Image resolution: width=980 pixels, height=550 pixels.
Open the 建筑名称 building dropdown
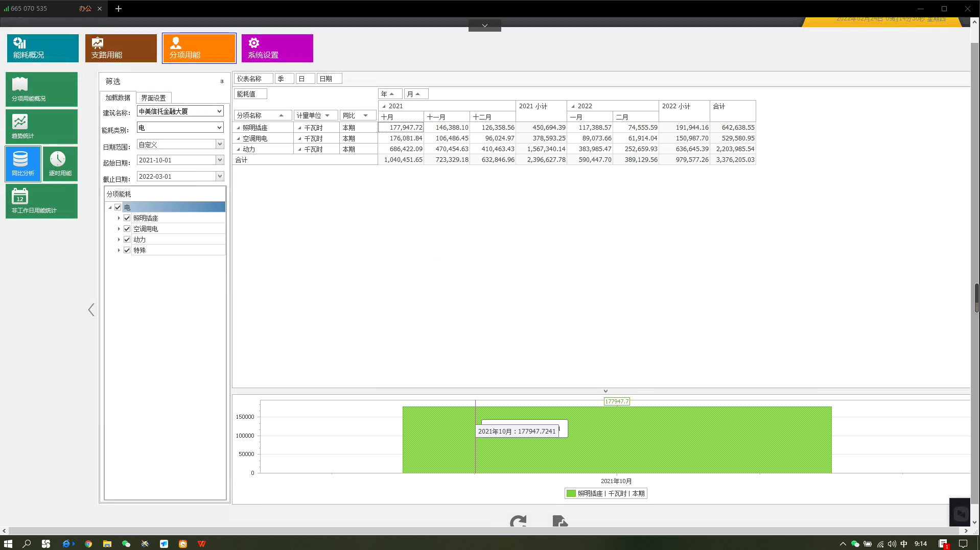pyautogui.click(x=219, y=111)
